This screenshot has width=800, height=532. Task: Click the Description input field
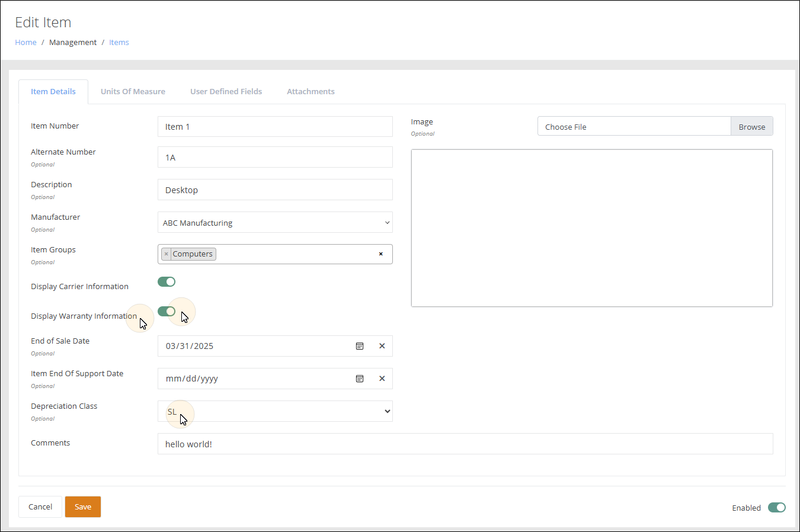click(x=275, y=190)
